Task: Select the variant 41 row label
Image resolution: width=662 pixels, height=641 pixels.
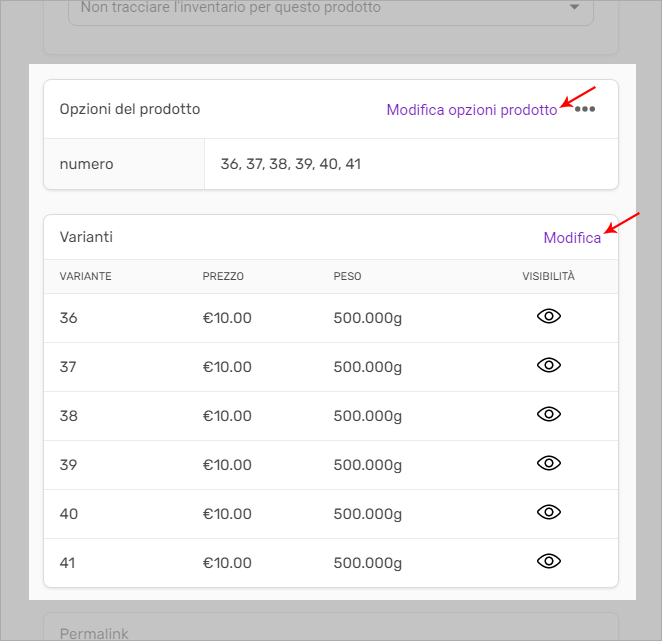Action: [x=68, y=563]
